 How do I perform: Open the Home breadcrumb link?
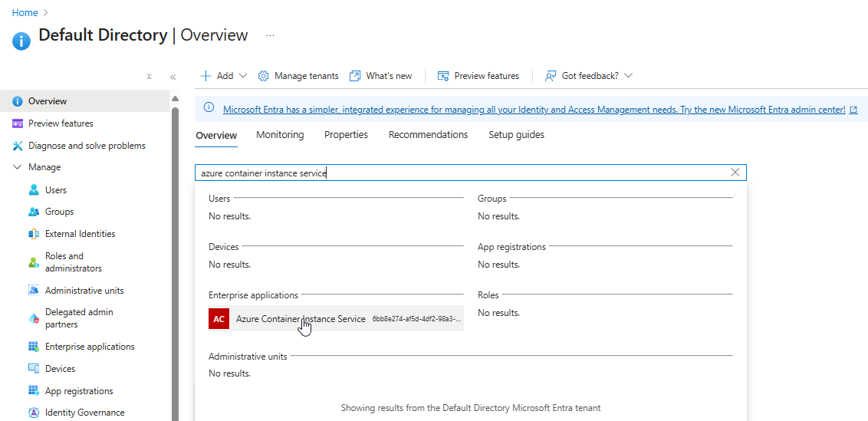tap(25, 12)
